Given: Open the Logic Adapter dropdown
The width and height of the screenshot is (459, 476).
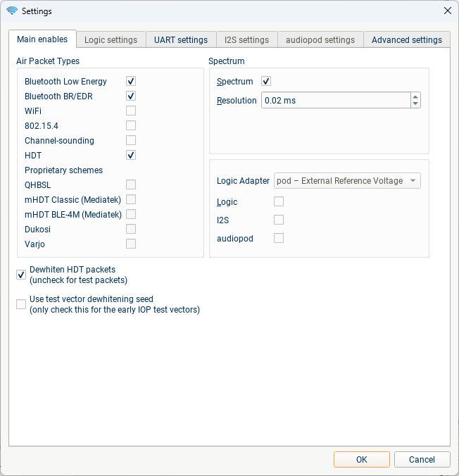Looking at the screenshot, I should pyautogui.click(x=347, y=181).
